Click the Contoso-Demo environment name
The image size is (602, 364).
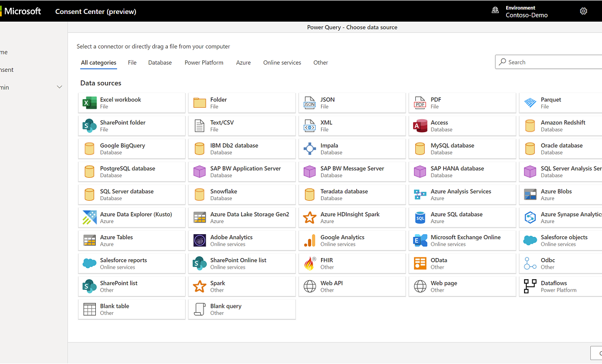pos(526,15)
